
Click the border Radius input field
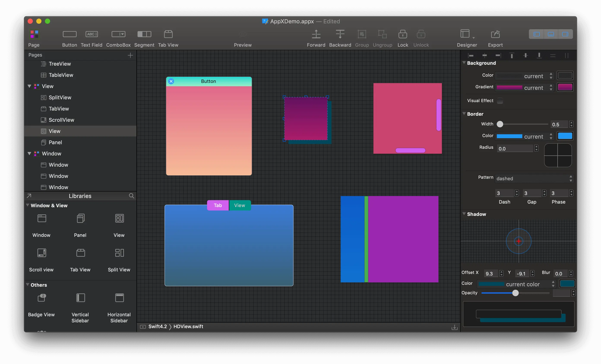point(515,149)
